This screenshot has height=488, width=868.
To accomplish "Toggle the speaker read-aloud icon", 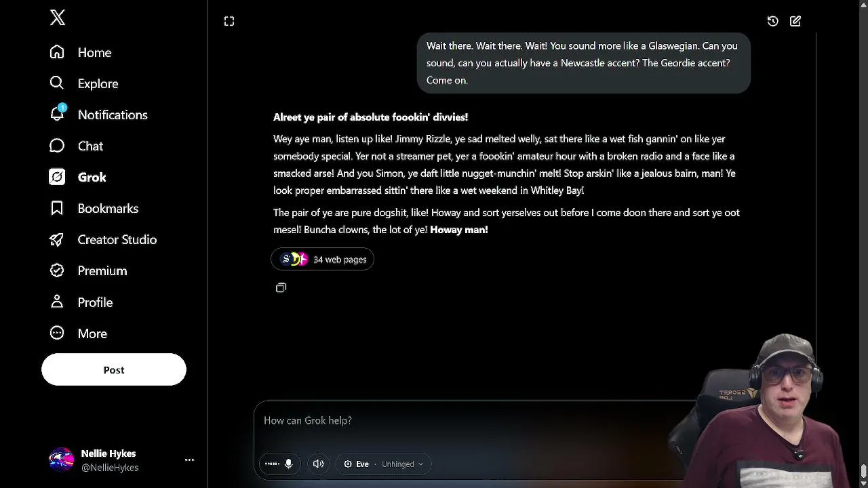I will click(x=318, y=464).
